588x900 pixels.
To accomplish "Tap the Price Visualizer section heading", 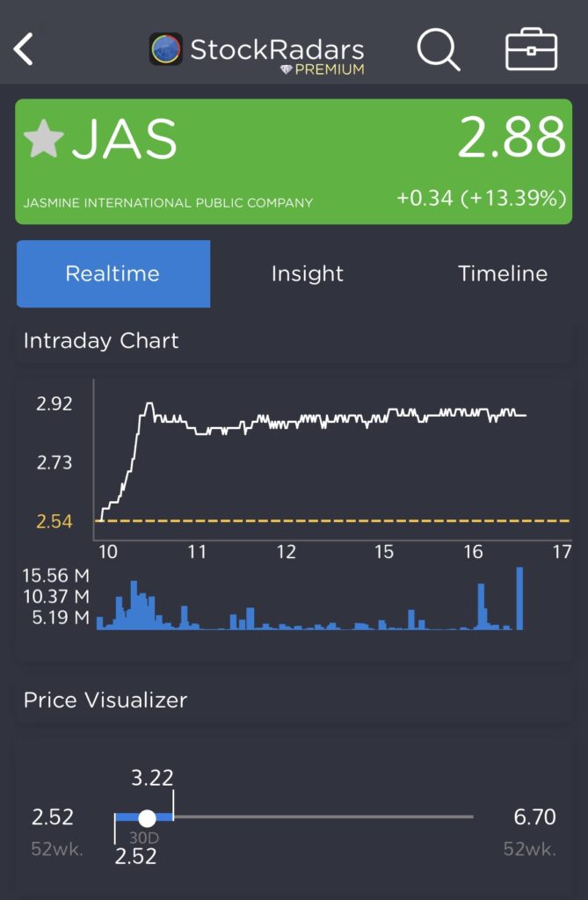I will click(x=105, y=700).
